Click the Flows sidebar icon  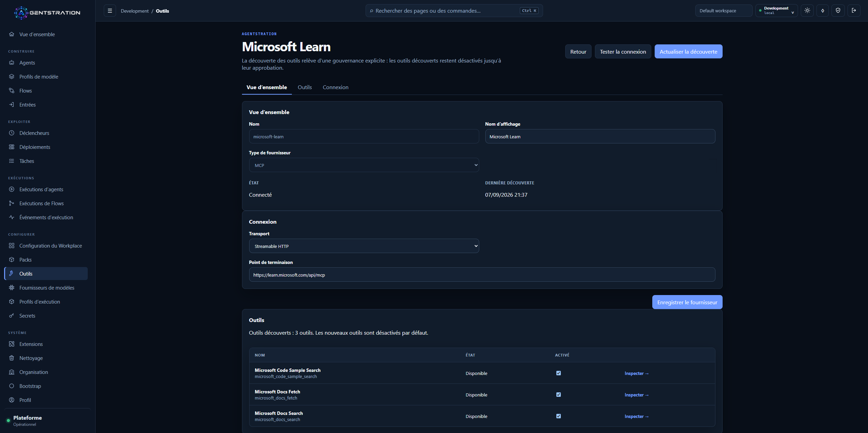[12, 90]
